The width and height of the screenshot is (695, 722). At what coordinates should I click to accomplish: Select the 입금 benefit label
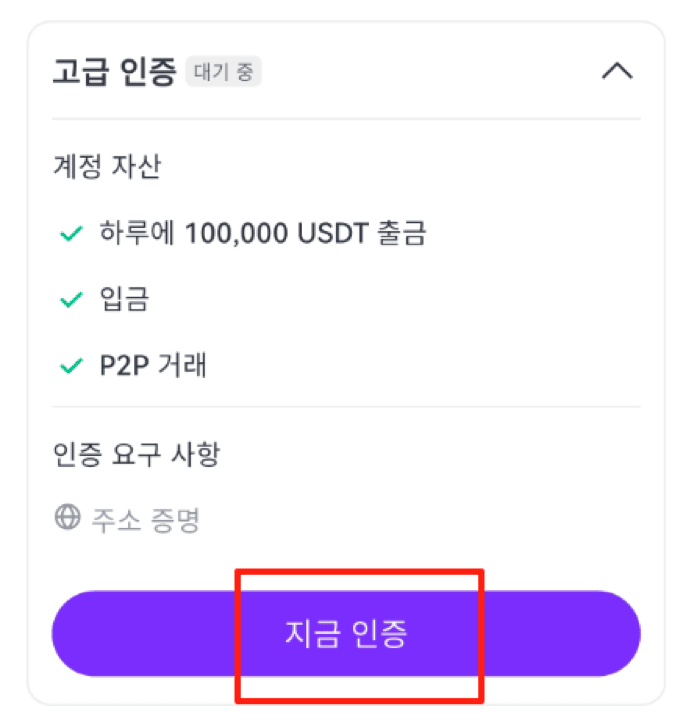tap(124, 299)
